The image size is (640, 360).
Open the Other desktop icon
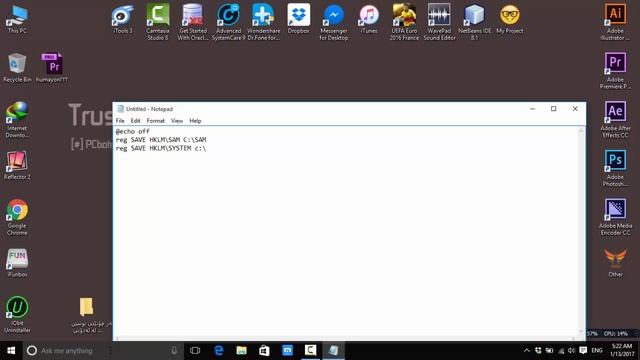pos(615,263)
